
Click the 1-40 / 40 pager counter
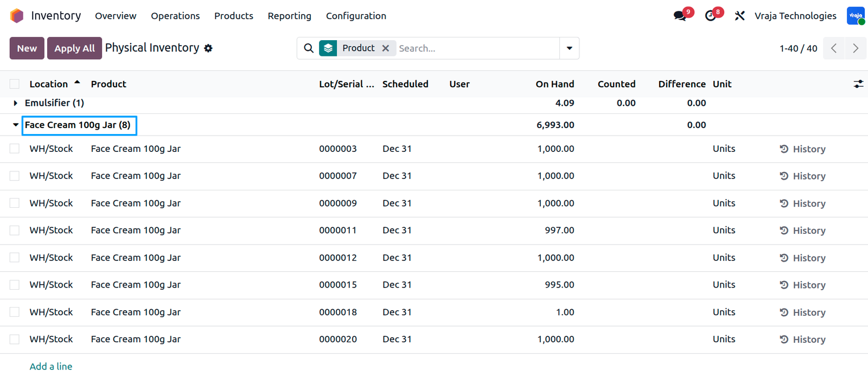pyautogui.click(x=798, y=48)
